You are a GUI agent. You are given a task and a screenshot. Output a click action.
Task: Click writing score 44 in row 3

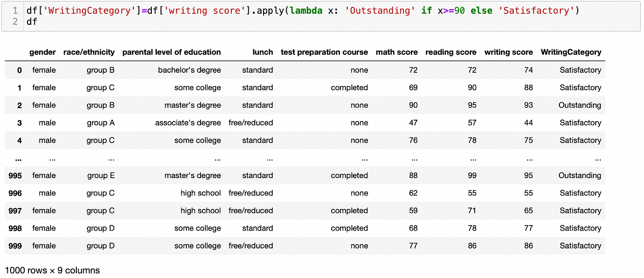click(x=528, y=123)
